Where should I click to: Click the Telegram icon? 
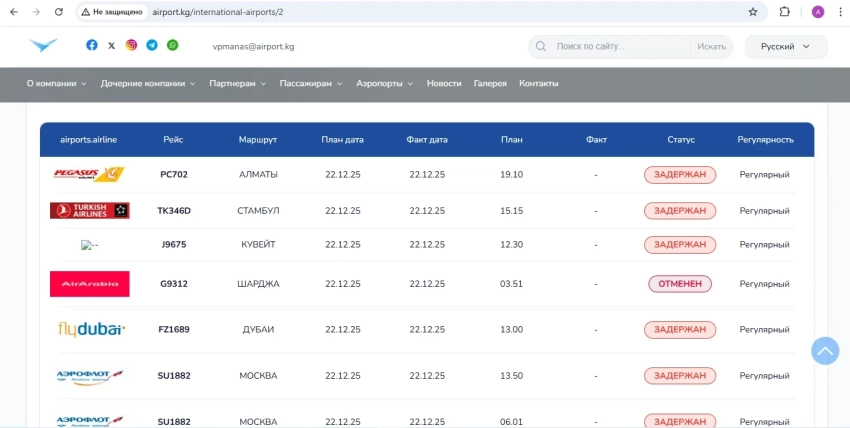coord(152,46)
